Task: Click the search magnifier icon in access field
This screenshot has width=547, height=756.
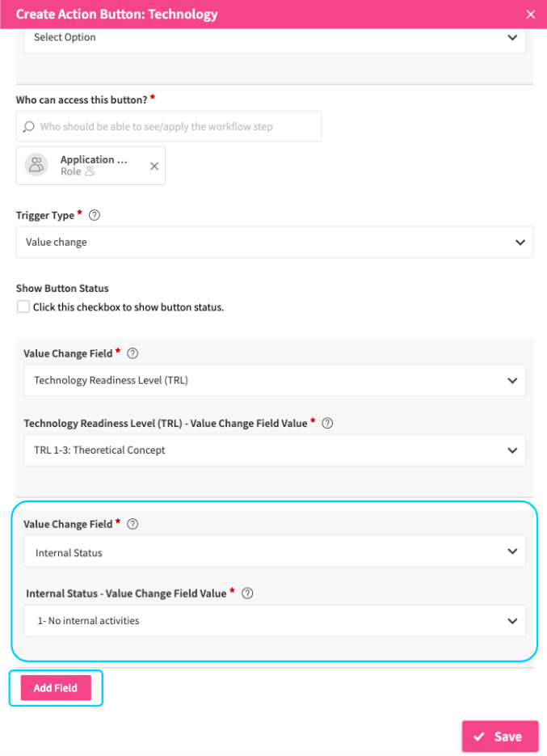Action: pos(28,127)
